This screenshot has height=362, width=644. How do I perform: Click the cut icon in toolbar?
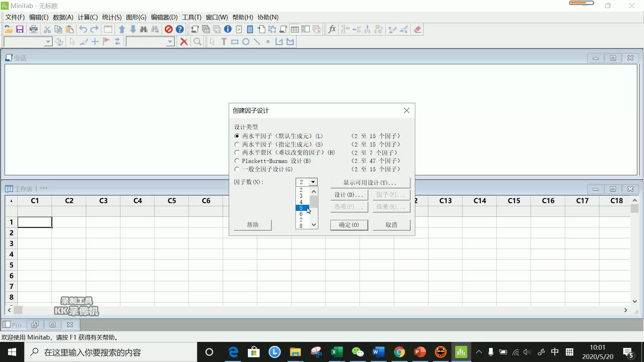47,29
